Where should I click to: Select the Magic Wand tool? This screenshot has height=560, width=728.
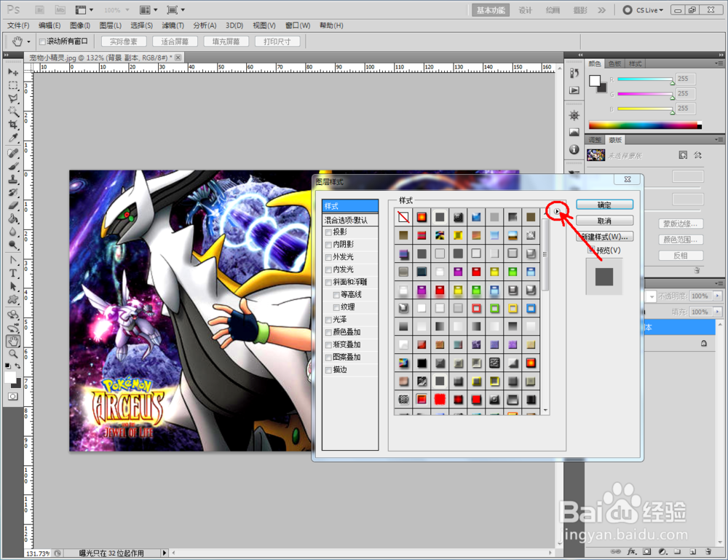(x=13, y=111)
